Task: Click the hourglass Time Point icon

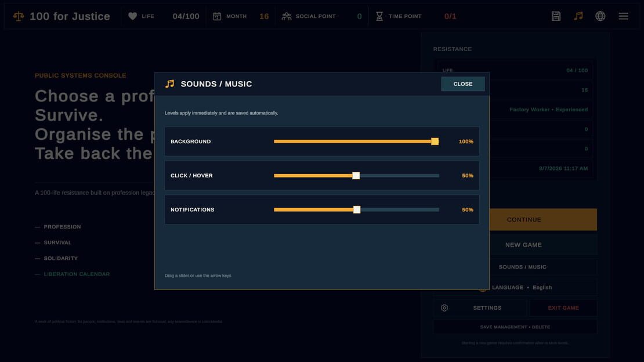Action: 379,16
